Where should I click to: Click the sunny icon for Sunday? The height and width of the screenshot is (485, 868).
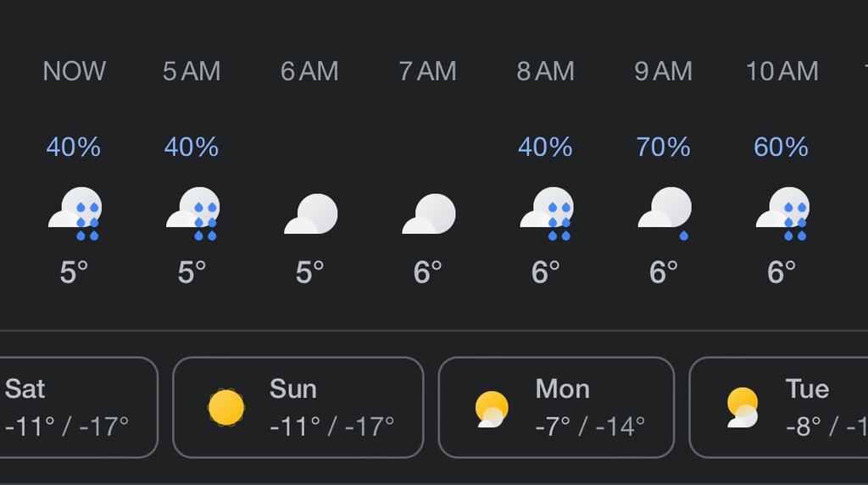tap(226, 407)
